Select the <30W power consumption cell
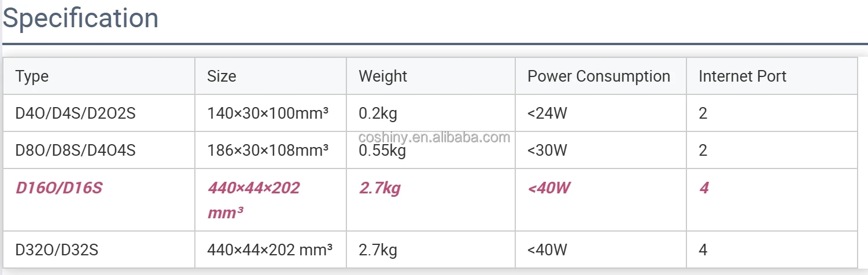The image size is (868, 275). [547, 151]
